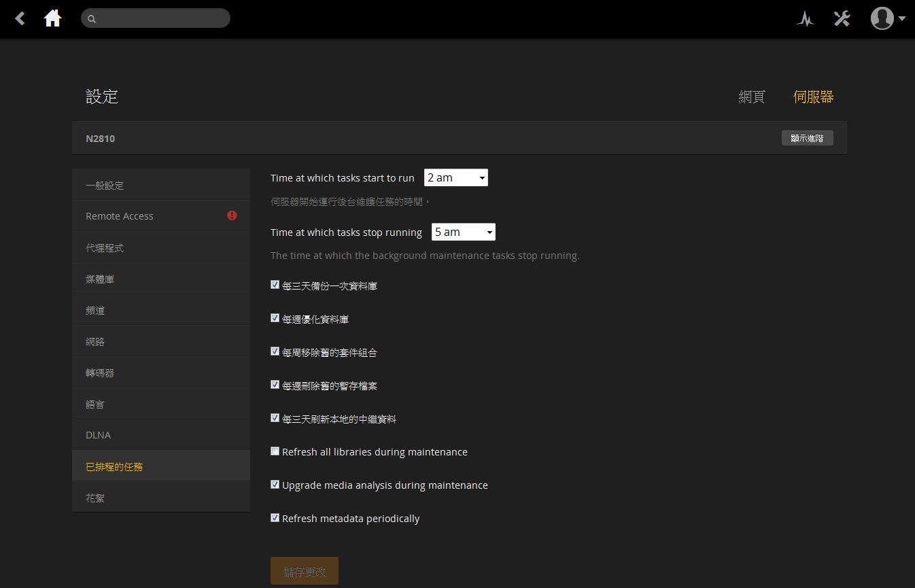Screen dimensions: 915x588
Task: Open the activity pulse icon
Action: (x=806, y=18)
